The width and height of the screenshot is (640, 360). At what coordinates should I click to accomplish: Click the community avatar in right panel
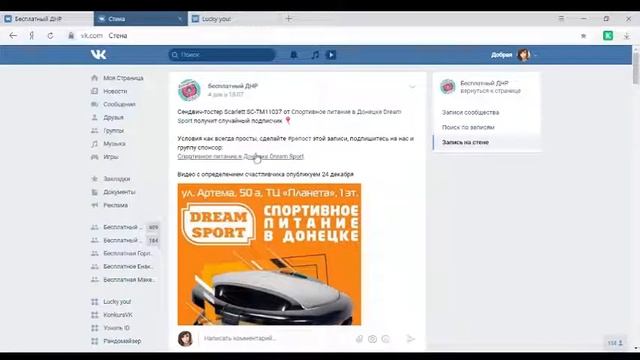coord(448,87)
